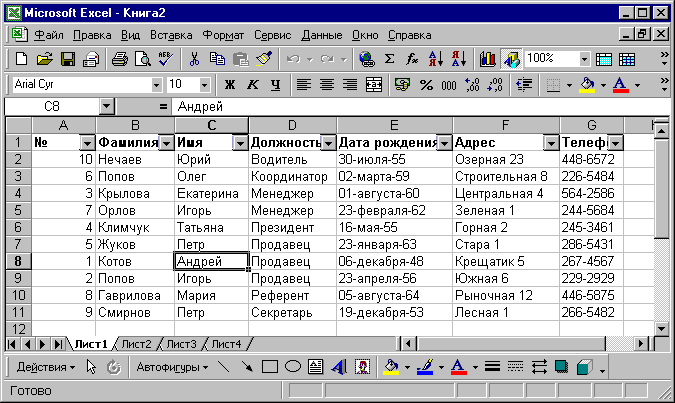Open the Данные menu
This screenshot has height=403, width=675.
(x=322, y=35)
